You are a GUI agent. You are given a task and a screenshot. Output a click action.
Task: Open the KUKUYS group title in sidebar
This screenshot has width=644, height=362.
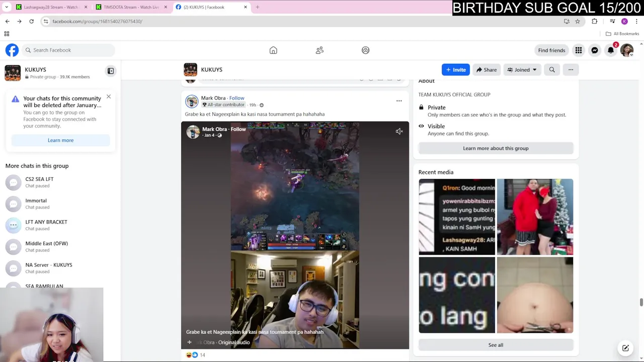coord(35,69)
